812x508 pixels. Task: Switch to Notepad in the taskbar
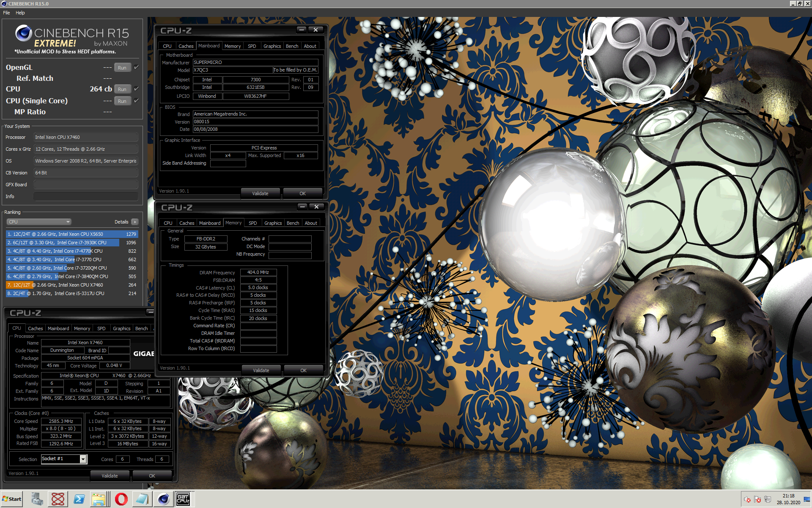click(x=142, y=499)
